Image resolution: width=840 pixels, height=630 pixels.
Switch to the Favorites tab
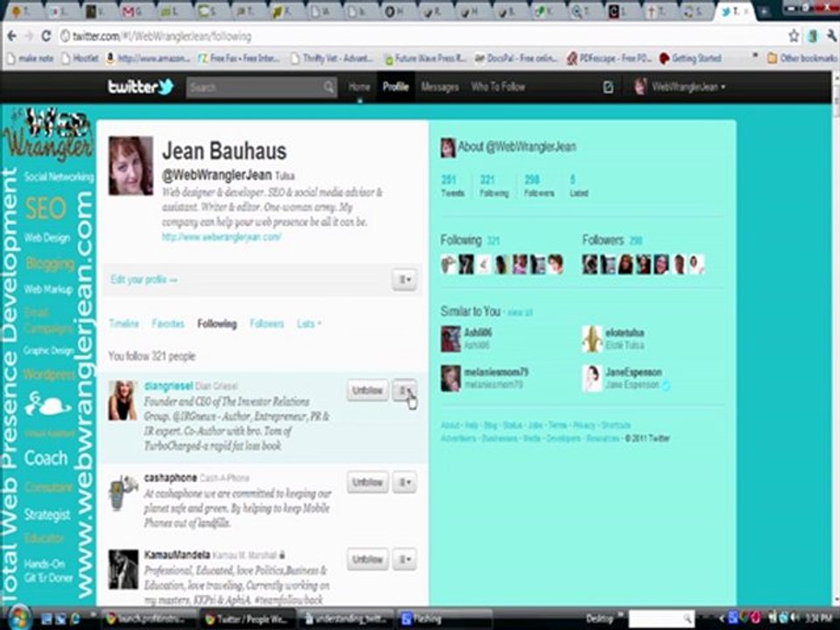[168, 324]
